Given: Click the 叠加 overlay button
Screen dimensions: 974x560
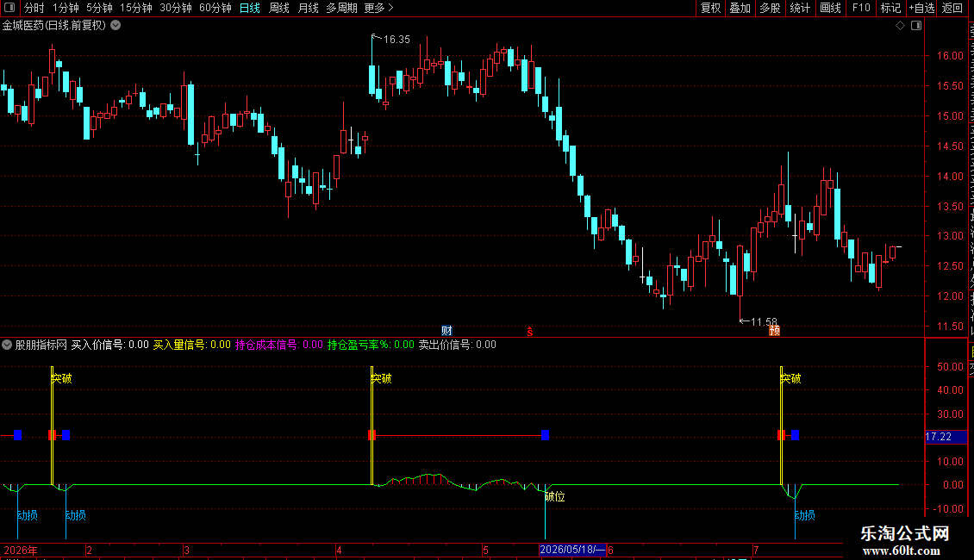Looking at the screenshot, I should point(740,8).
